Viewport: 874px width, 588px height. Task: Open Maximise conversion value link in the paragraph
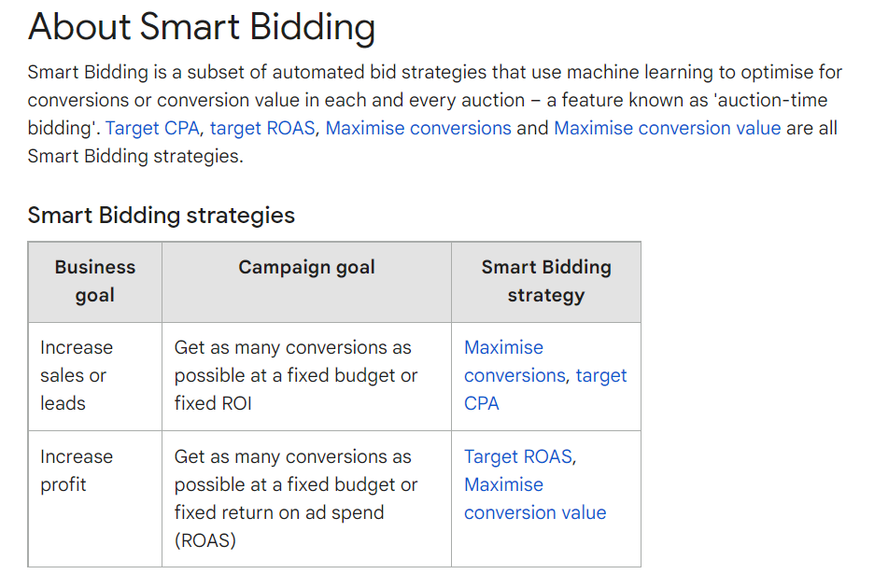[x=668, y=128]
